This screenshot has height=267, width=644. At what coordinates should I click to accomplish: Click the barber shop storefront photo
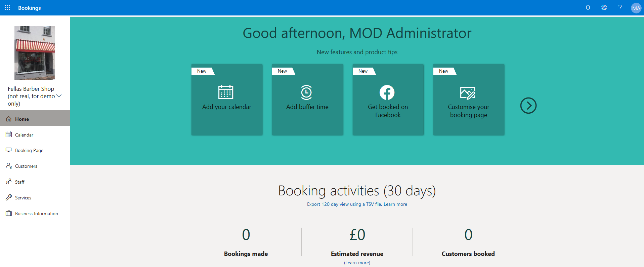click(35, 53)
